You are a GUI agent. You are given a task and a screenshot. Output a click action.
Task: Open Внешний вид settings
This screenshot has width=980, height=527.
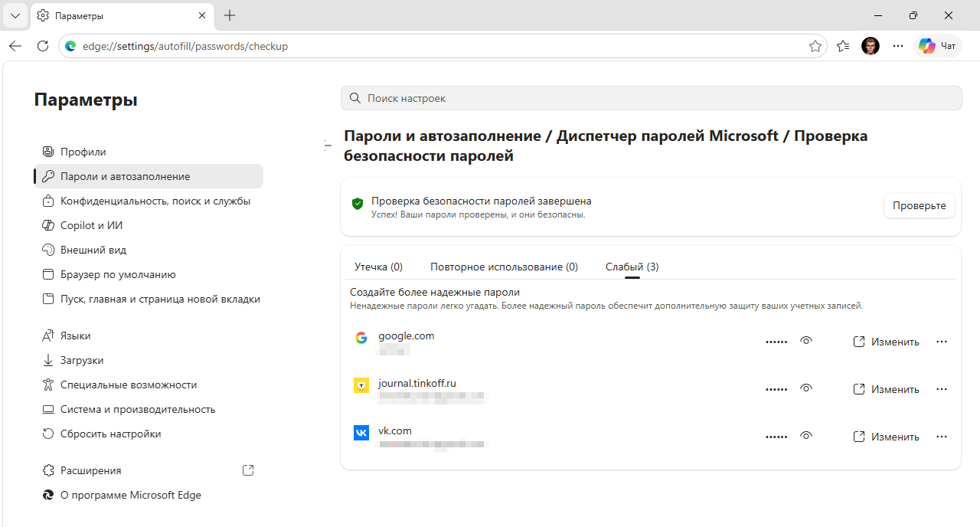click(149, 250)
